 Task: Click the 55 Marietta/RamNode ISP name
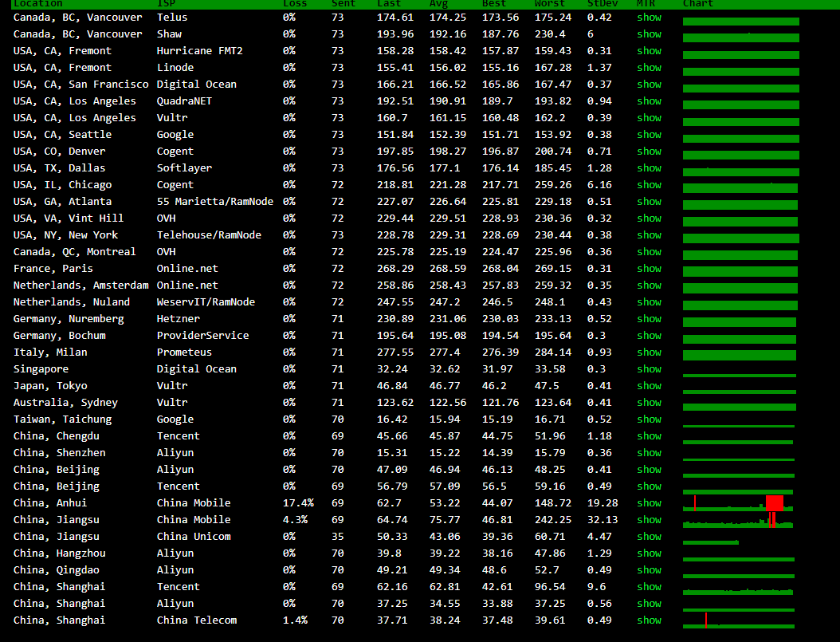[214, 201]
